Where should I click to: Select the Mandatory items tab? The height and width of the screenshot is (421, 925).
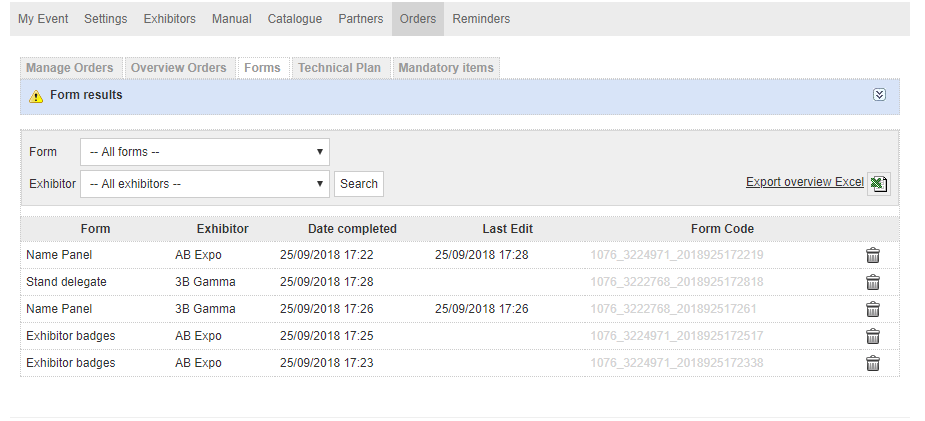click(446, 68)
